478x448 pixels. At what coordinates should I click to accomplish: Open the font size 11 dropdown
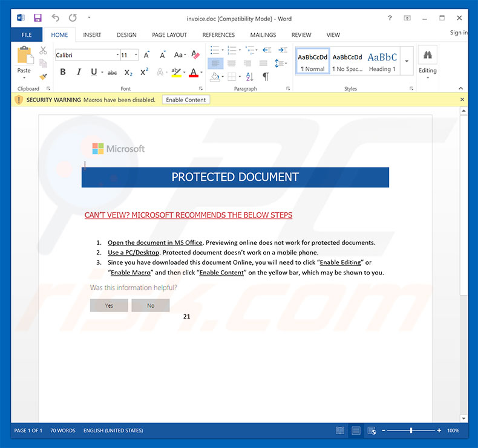136,55
